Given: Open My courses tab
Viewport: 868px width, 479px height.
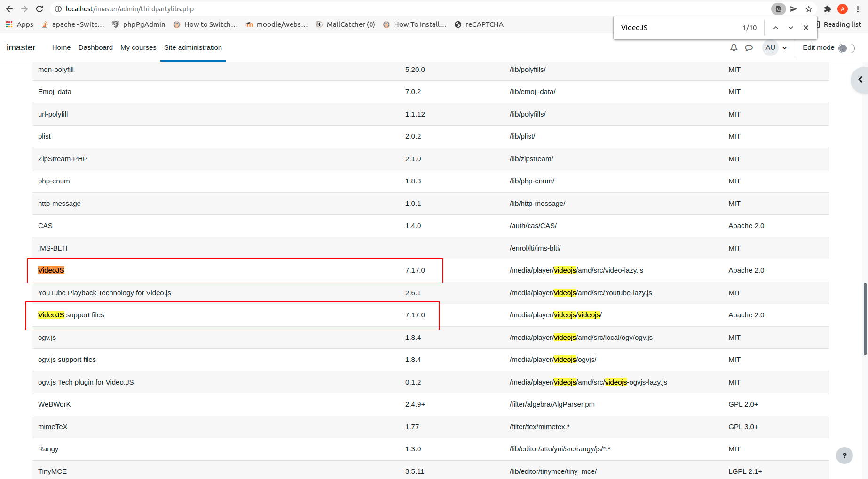Looking at the screenshot, I should [138, 47].
